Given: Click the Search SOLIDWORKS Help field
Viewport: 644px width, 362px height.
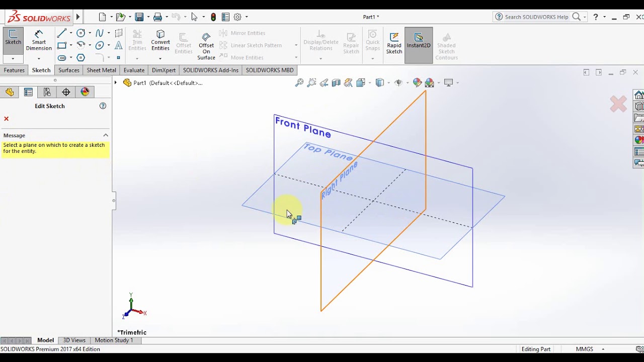Looking at the screenshot, I should click(536, 17).
